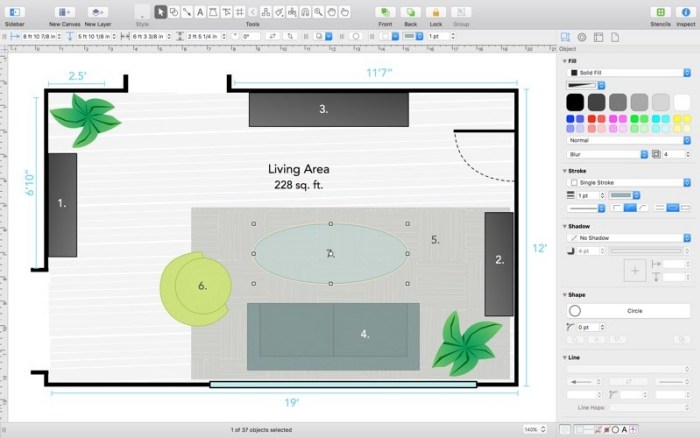
Task: Select the highlighted stroke position option
Action: pos(672,208)
